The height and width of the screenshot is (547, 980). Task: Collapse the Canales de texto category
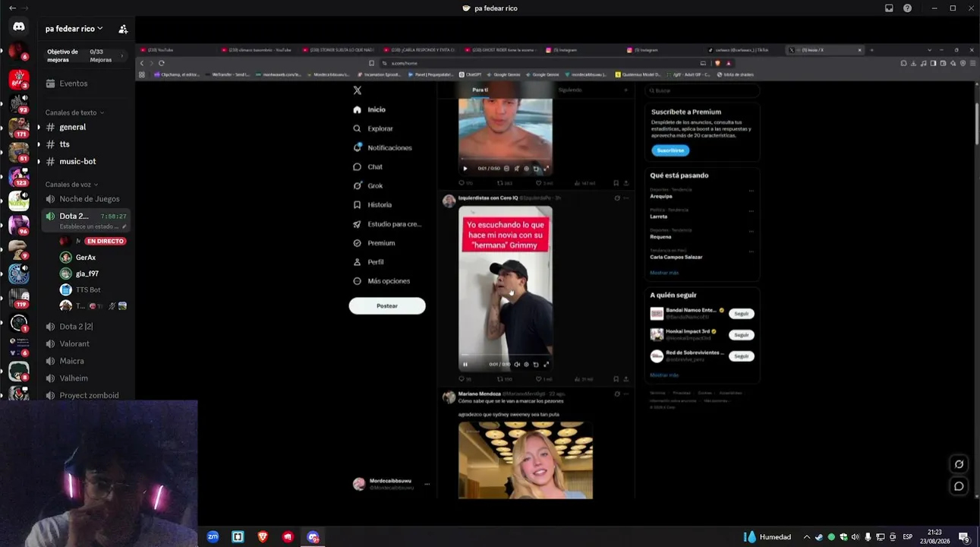point(74,112)
